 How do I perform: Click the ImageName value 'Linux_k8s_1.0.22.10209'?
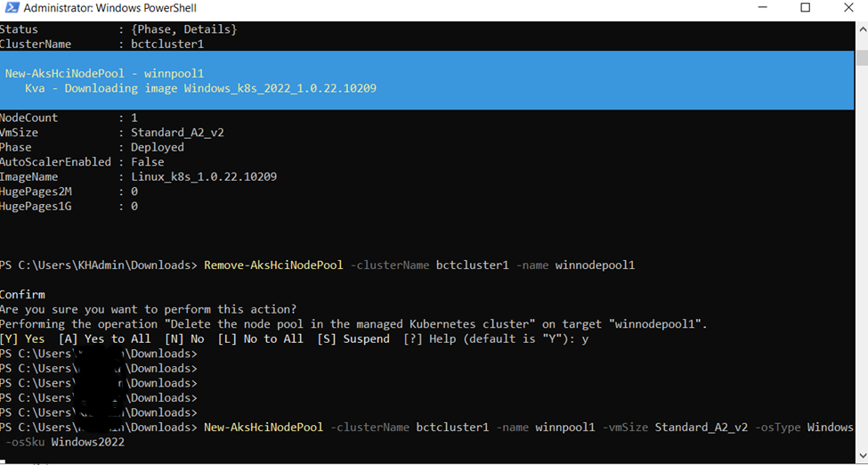click(x=204, y=176)
